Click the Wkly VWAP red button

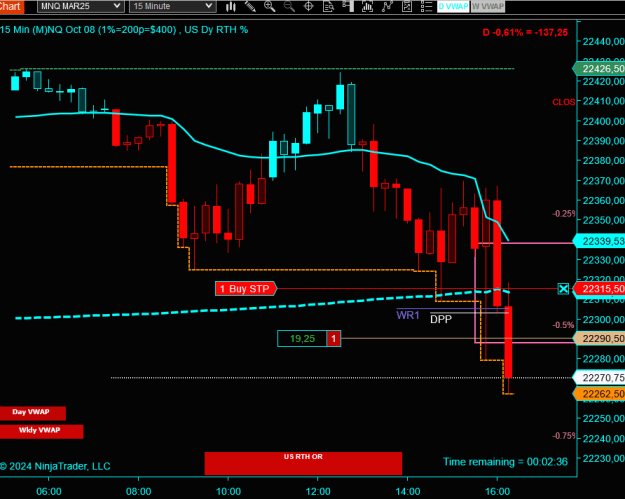(x=41, y=431)
